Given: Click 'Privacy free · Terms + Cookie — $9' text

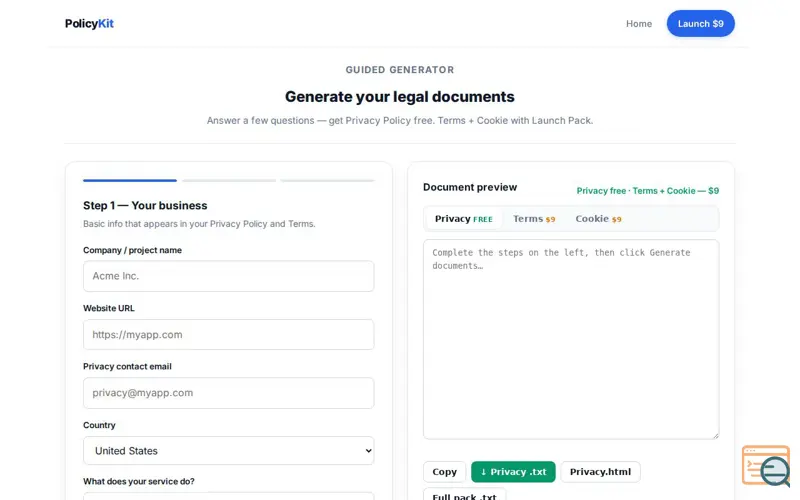Looking at the screenshot, I should pyautogui.click(x=647, y=191).
